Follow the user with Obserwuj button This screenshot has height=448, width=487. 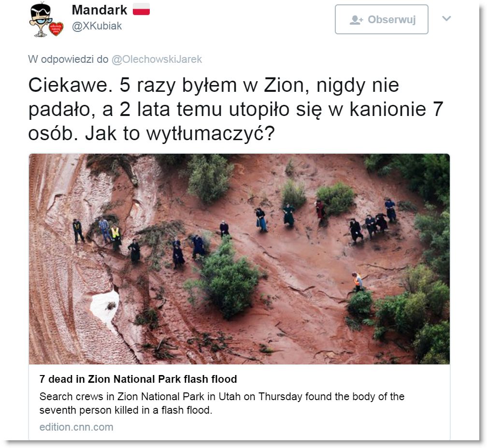(381, 19)
